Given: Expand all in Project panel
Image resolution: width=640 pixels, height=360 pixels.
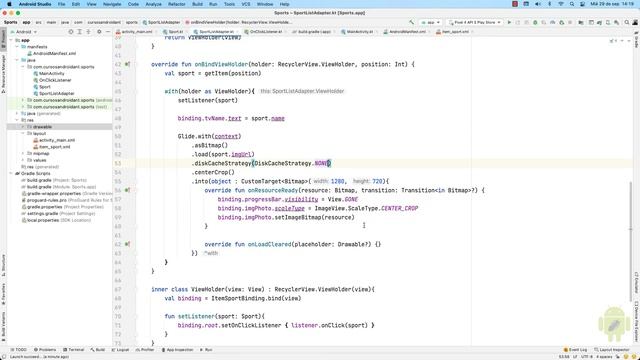Looking at the screenshot, I should pyautogui.click(x=80, y=31).
